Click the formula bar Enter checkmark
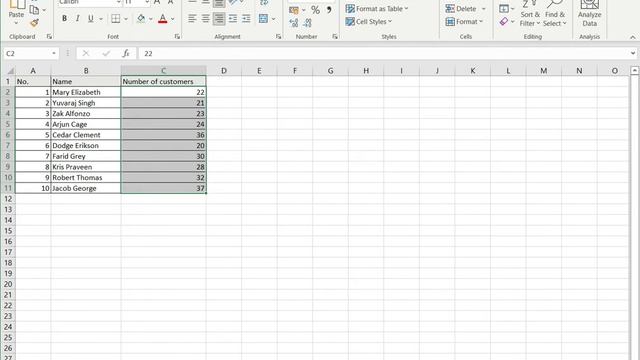This screenshot has width=640, height=360. [x=106, y=53]
